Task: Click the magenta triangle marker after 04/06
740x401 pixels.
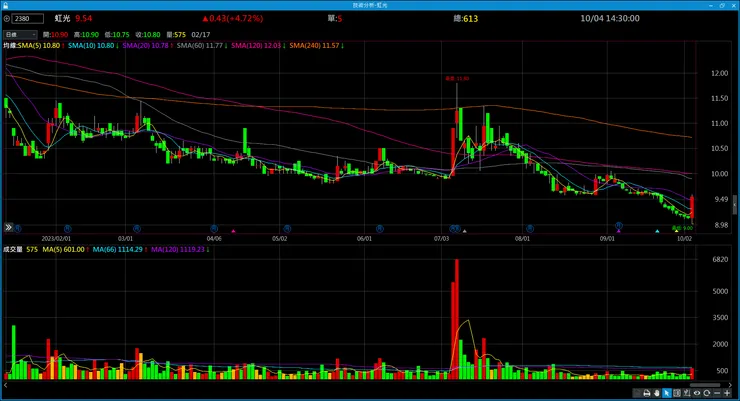Action: pyautogui.click(x=233, y=231)
